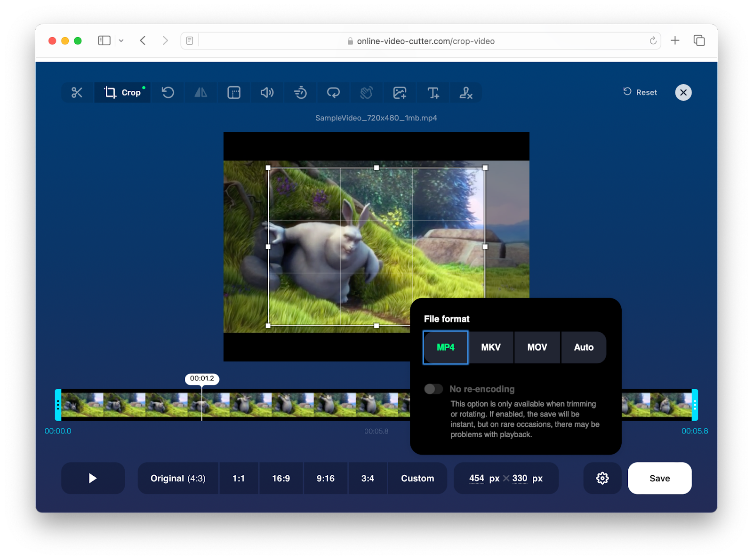Expand the sidebar tab group dropdown
The image size is (753, 560).
(x=121, y=41)
